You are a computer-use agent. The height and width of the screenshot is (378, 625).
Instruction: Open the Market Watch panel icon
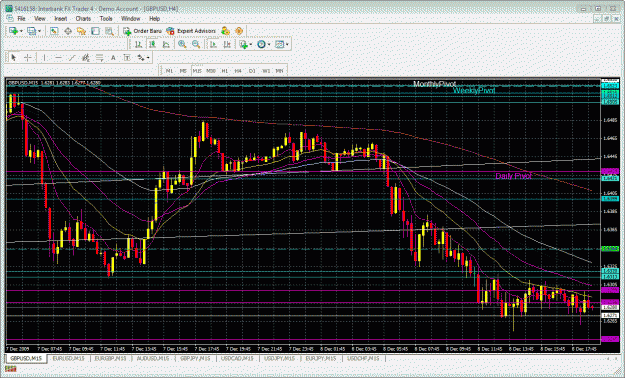click(x=54, y=31)
